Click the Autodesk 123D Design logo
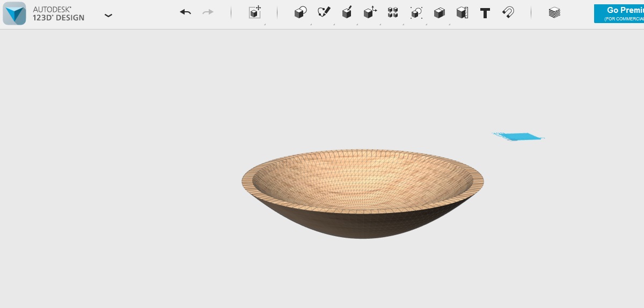 14,13
